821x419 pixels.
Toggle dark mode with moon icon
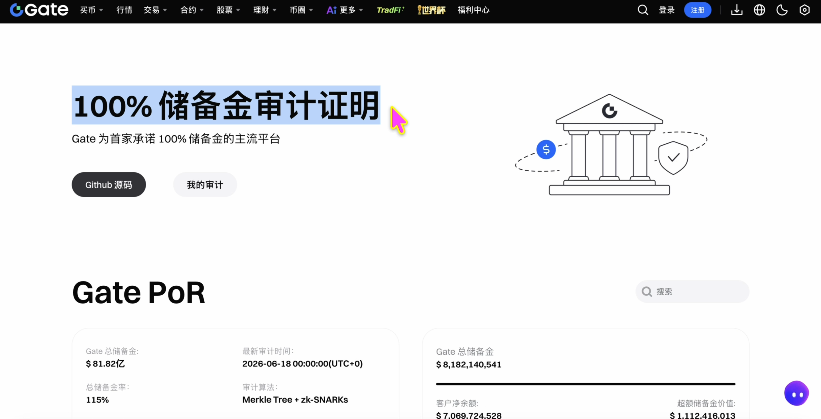(782, 10)
